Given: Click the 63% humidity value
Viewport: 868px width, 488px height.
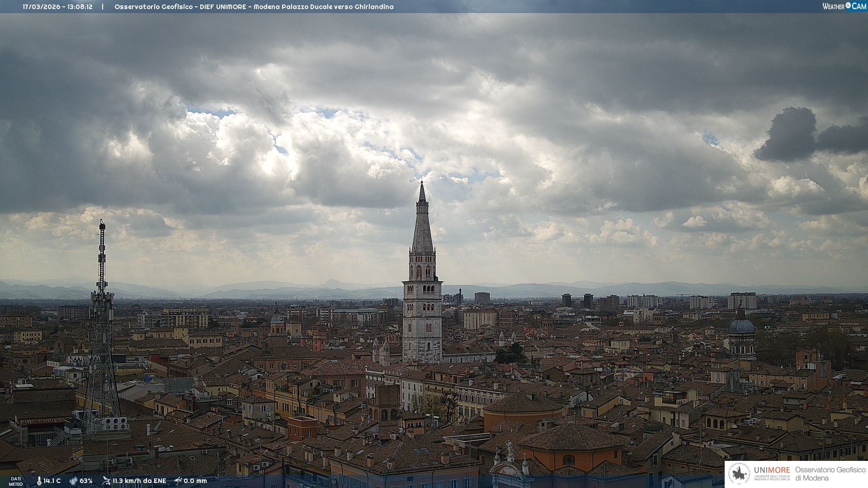Looking at the screenshot, I should click(86, 481).
